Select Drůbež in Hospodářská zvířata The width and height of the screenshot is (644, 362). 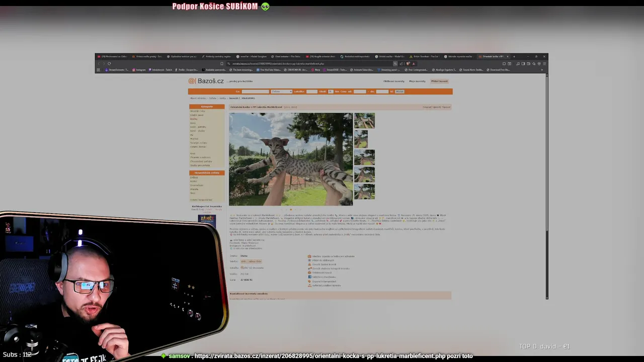tap(194, 177)
